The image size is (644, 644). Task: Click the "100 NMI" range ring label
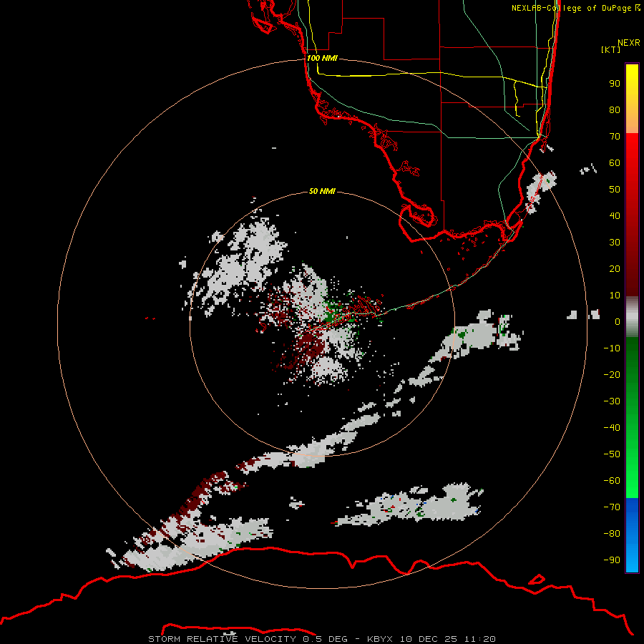click(322, 58)
